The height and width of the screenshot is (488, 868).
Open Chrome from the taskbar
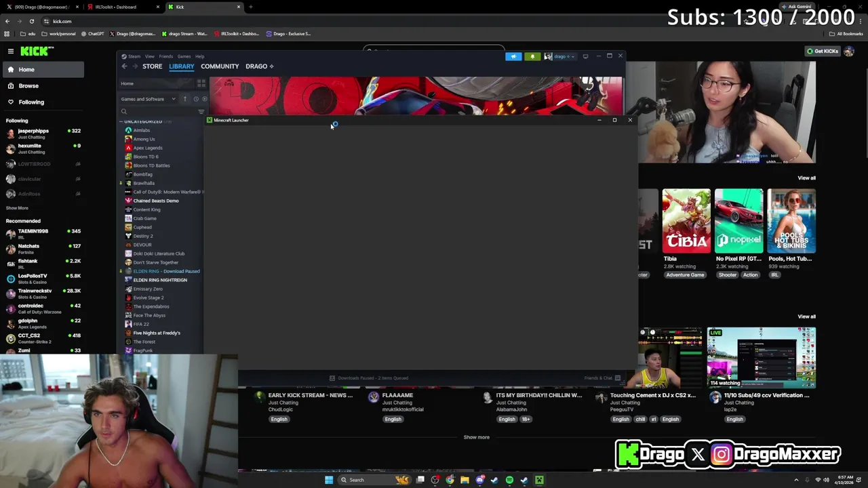pos(450,480)
